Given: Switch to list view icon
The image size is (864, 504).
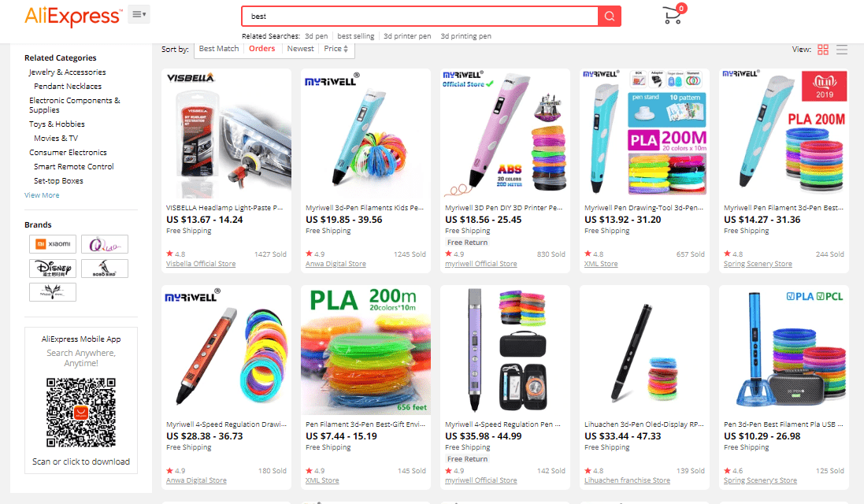Looking at the screenshot, I should (842, 50).
